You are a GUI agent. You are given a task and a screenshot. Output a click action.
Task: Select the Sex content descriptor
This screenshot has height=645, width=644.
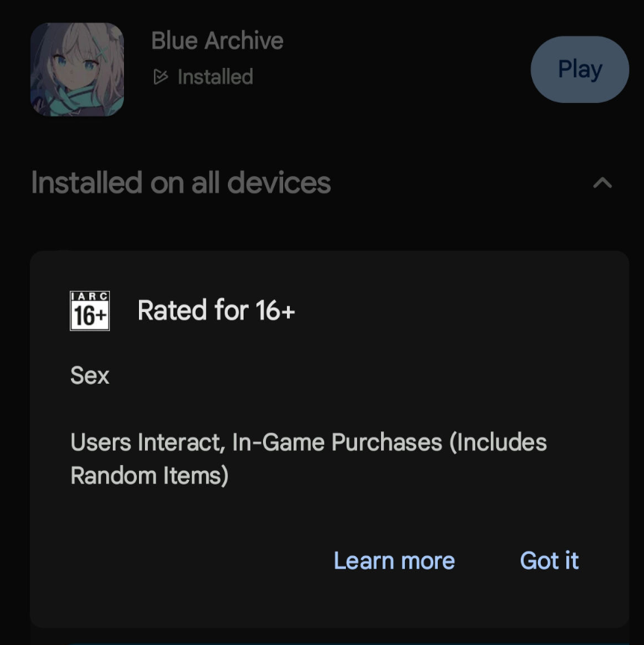tap(90, 376)
